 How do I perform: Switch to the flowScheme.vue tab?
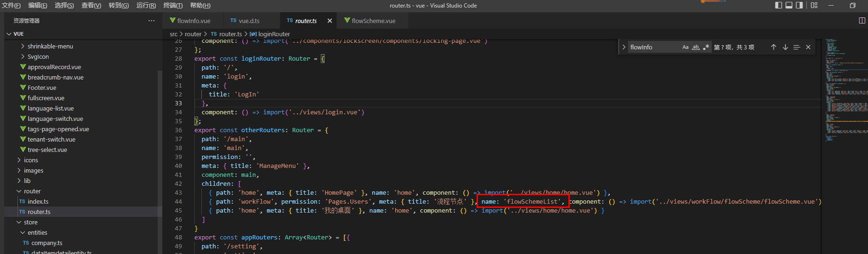pos(373,21)
